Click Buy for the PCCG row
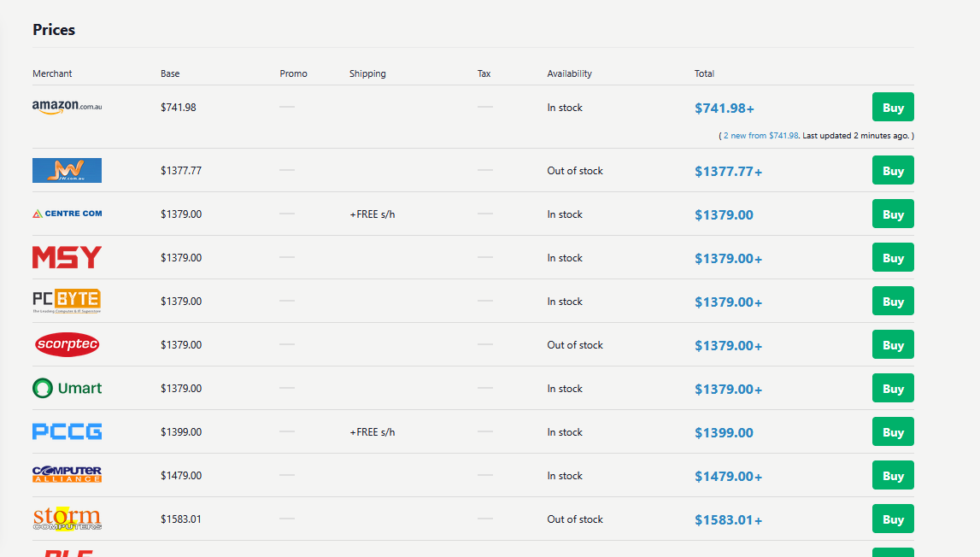 coord(893,432)
